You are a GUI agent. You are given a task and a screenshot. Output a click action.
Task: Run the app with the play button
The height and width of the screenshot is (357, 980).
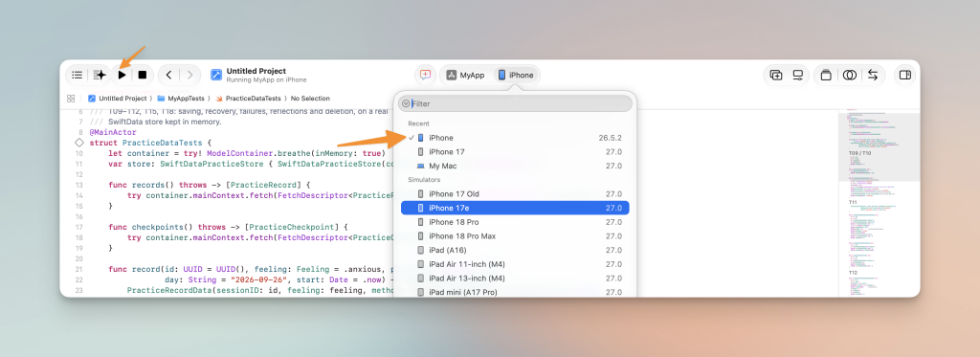pyautogui.click(x=122, y=75)
